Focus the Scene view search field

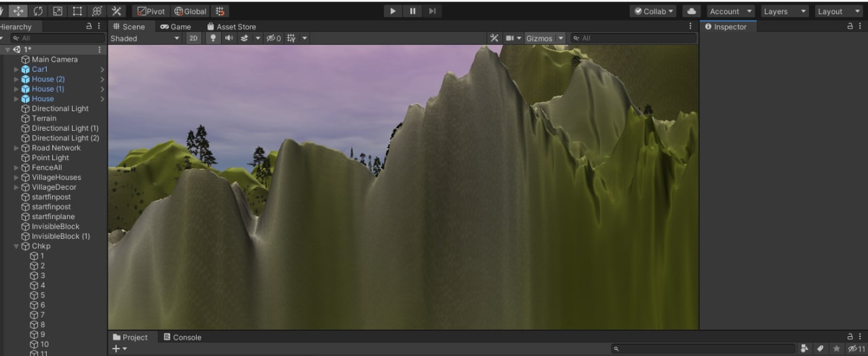(x=633, y=38)
